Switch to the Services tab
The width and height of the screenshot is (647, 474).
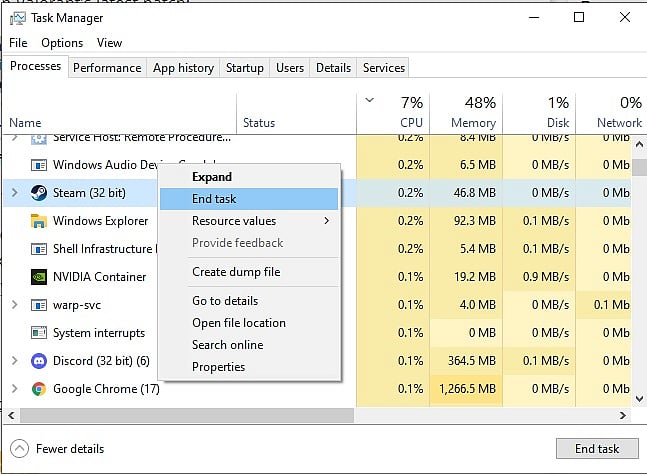[x=384, y=68]
